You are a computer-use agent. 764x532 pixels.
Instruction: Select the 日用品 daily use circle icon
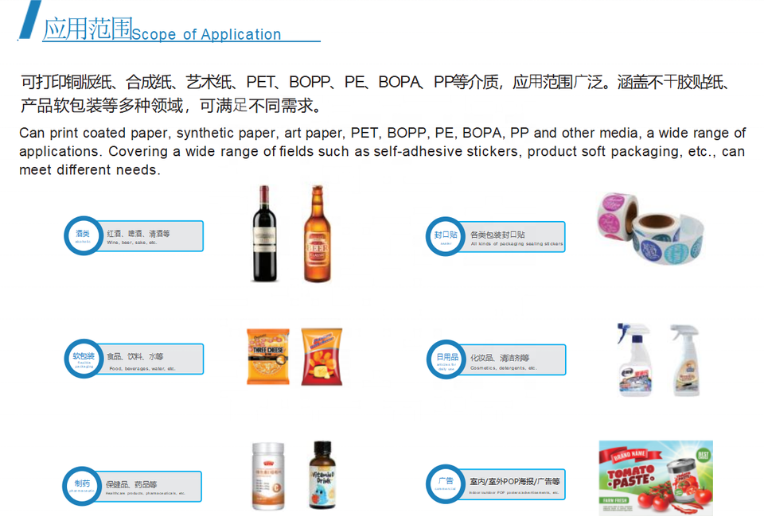[446, 359]
